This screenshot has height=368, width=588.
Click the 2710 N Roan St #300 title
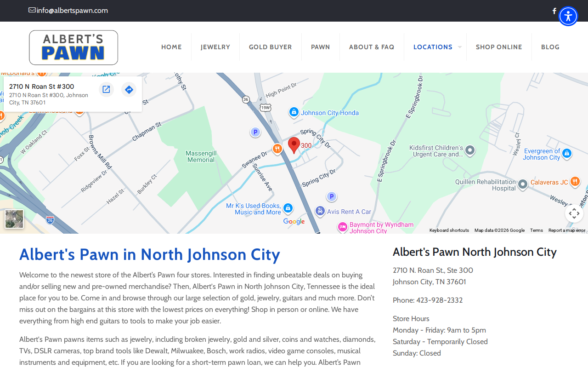coord(41,86)
